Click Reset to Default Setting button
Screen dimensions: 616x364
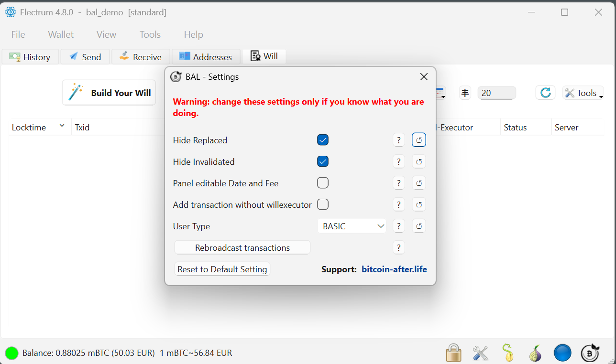[x=222, y=269]
